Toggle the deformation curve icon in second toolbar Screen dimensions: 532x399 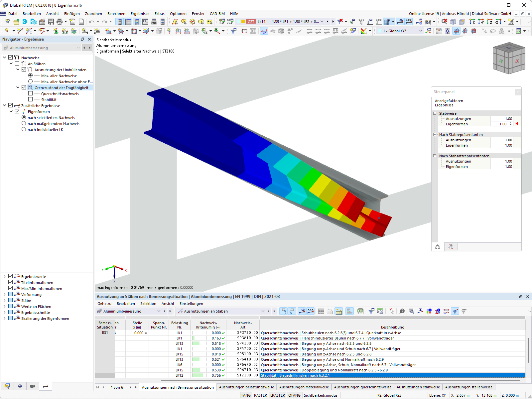[264, 31]
